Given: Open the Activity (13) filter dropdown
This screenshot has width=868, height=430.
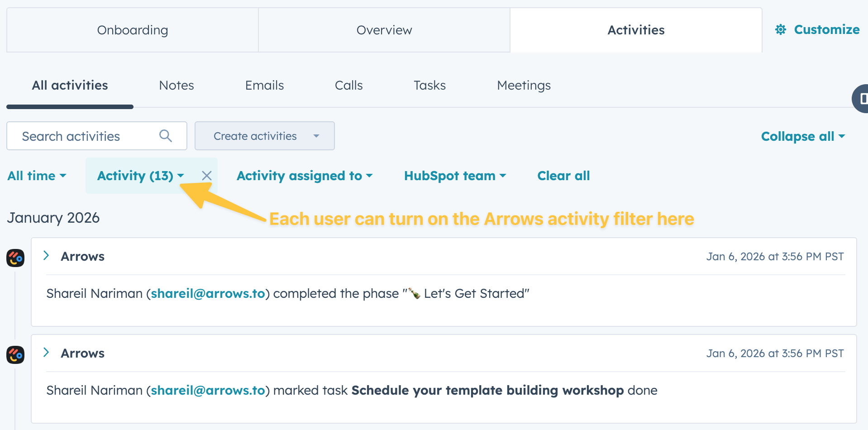Looking at the screenshot, I should point(140,176).
